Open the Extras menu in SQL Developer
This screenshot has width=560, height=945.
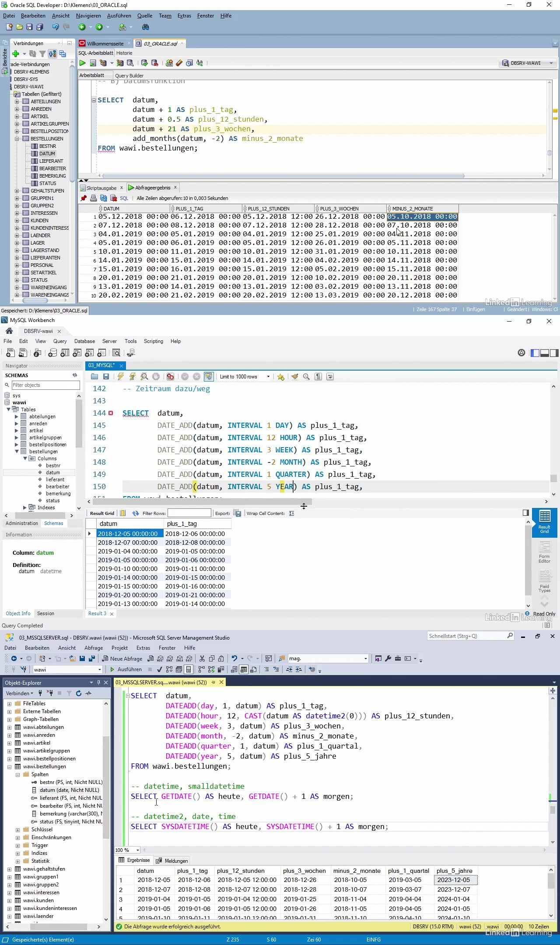184,16
